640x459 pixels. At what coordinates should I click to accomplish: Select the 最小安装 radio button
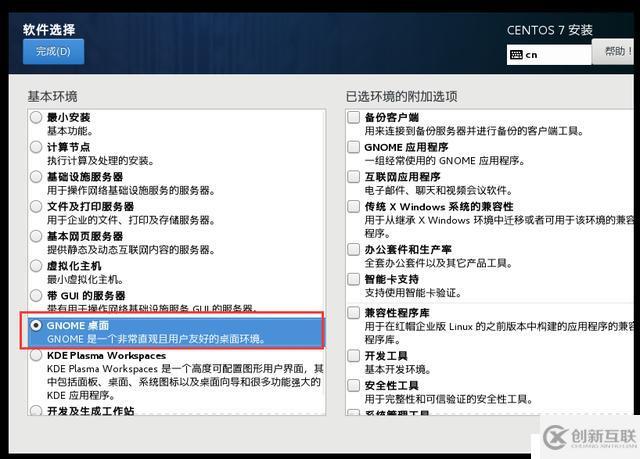(36, 117)
